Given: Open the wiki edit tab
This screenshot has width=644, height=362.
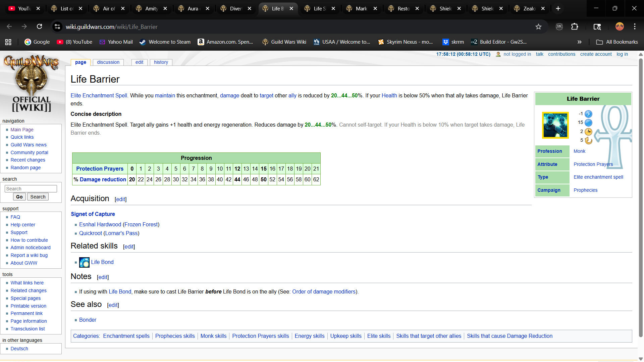Looking at the screenshot, I should [139, 62].
